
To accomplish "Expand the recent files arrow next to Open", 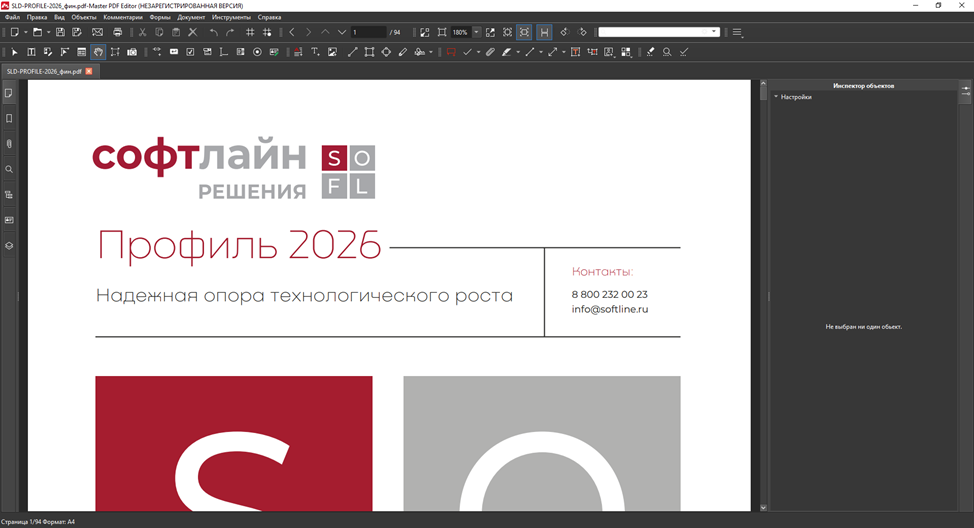I will point(48,32).
